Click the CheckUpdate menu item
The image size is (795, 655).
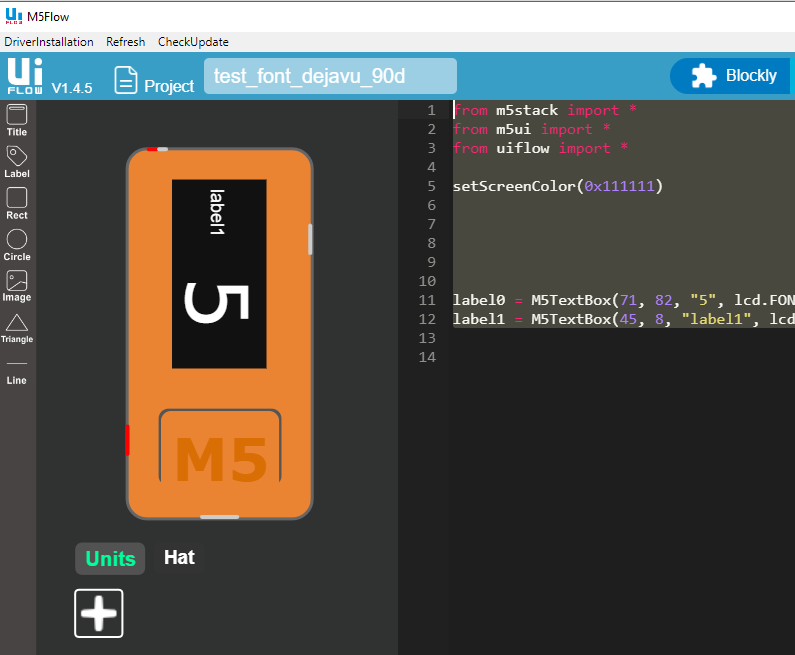pos(193,42)
